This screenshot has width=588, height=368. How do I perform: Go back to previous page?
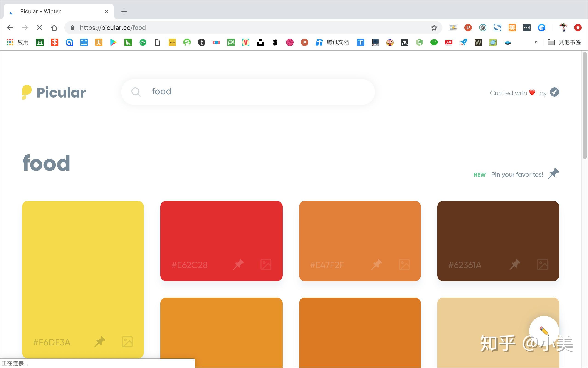[10, 28]
